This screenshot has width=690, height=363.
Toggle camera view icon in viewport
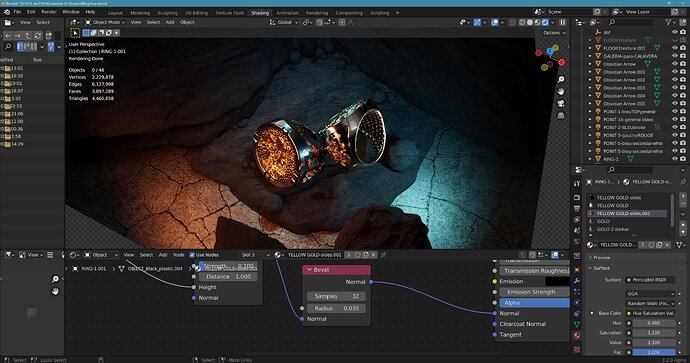[561, 103]
